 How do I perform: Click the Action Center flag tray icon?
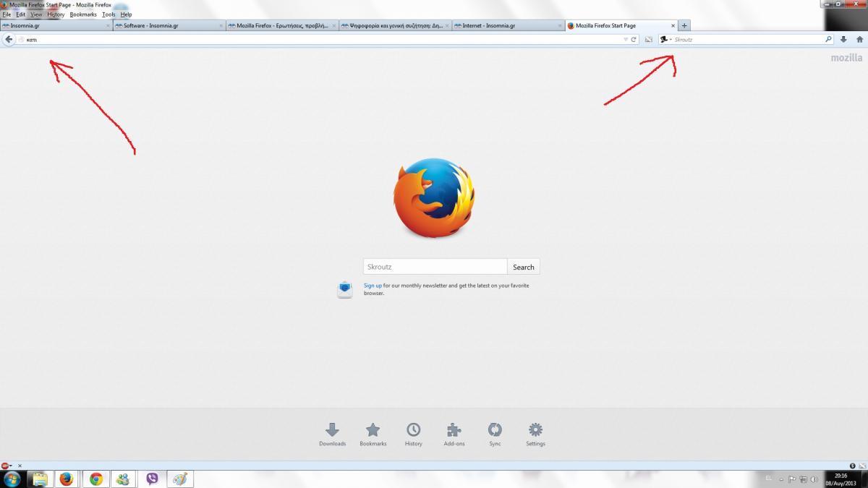point(792,479)
